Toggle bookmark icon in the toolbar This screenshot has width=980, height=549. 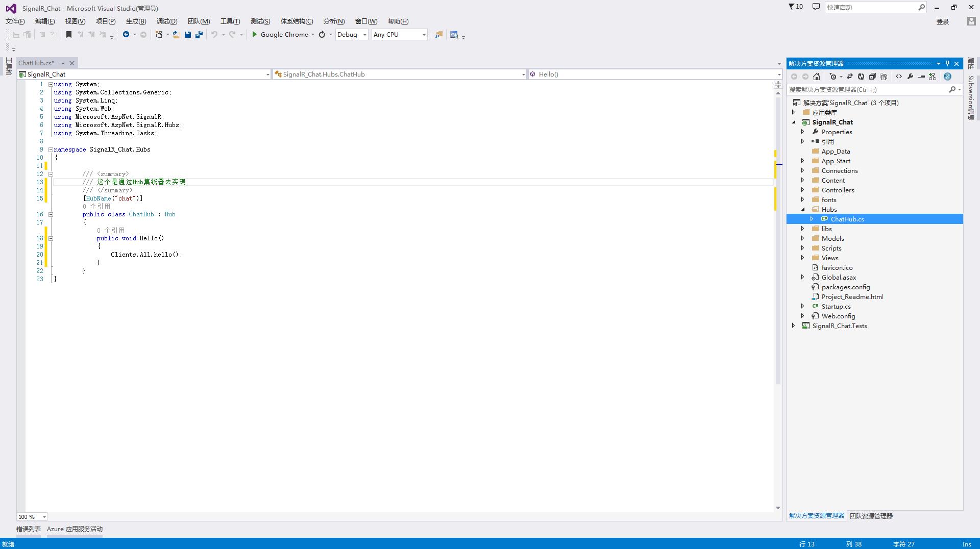(69, 35)
